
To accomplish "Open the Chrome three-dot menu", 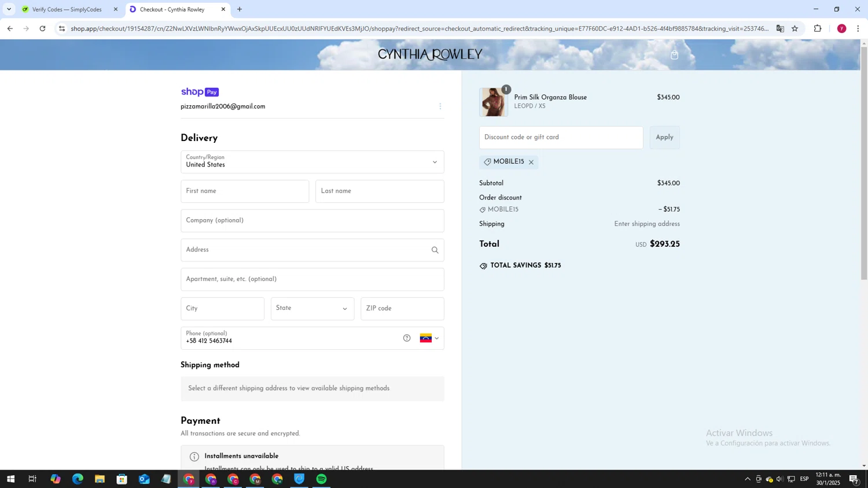I will click(858, 28).
